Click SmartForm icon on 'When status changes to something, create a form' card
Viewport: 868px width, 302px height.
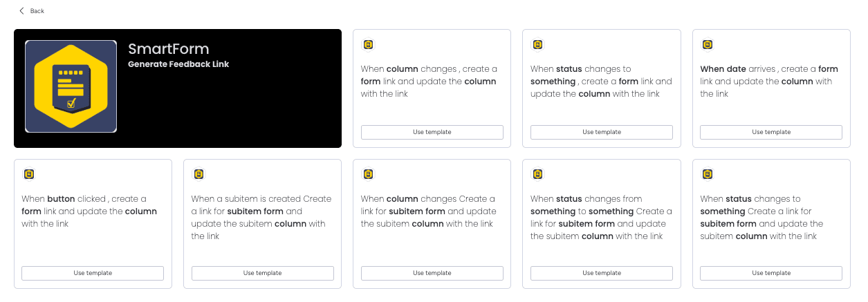538,44
